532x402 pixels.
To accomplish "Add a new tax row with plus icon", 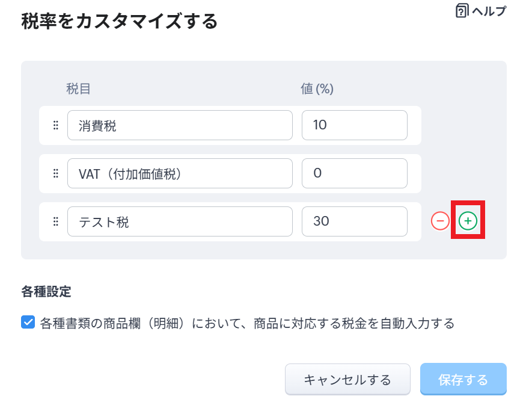I will point(468,221).
